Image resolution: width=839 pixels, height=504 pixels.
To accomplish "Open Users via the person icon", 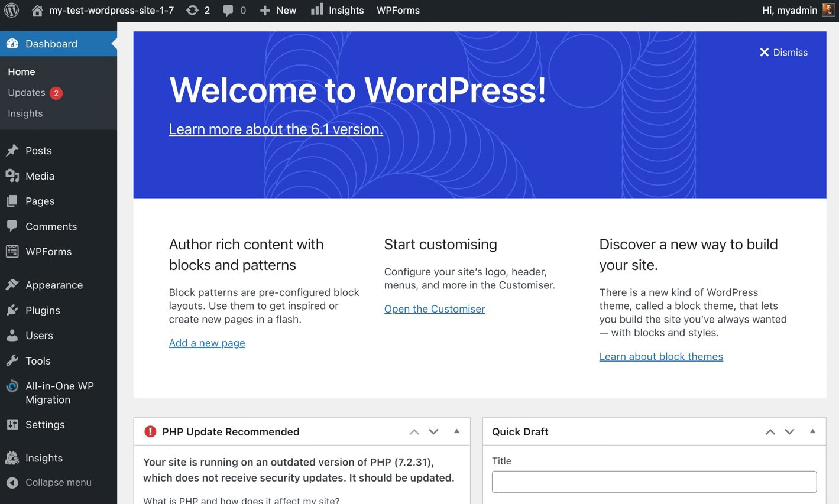I will click(13, 335).
